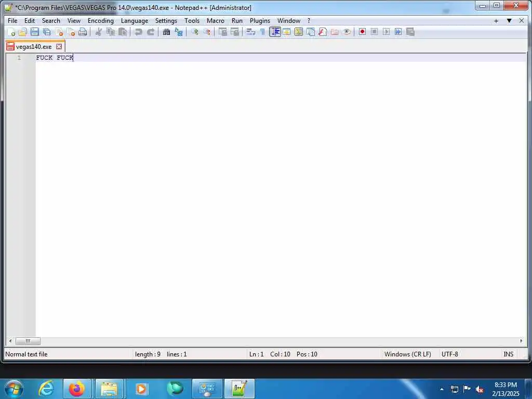Toggle vertical scroll synchronization

[x=222, y=32]
